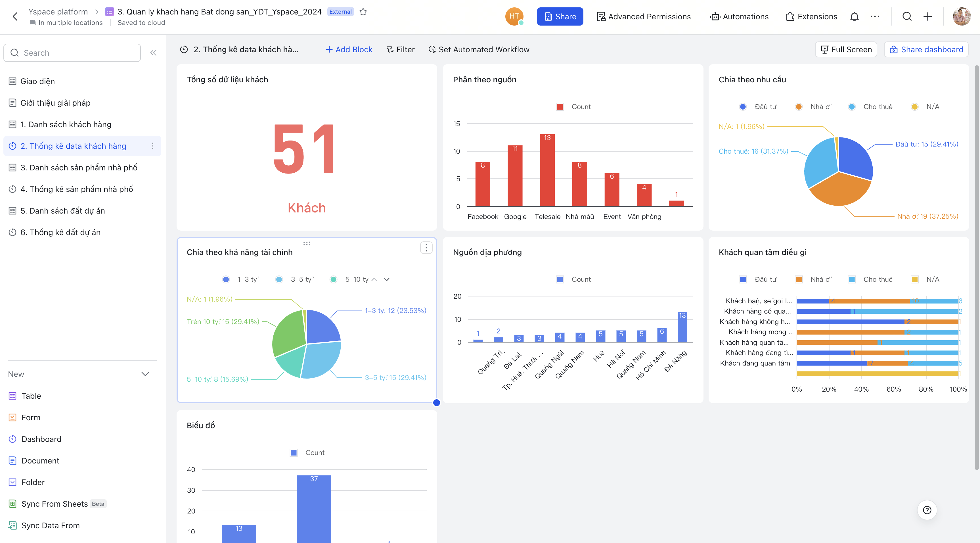Image resolution: width=980 pixels, height=543 pixels.
Task: Click the Telesale bar showing 13
Action: coord(547,170)
